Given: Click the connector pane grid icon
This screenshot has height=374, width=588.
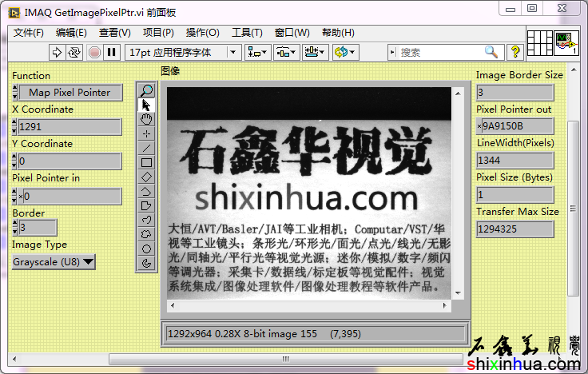Looking at the screenshot, I should coord(540,43).
